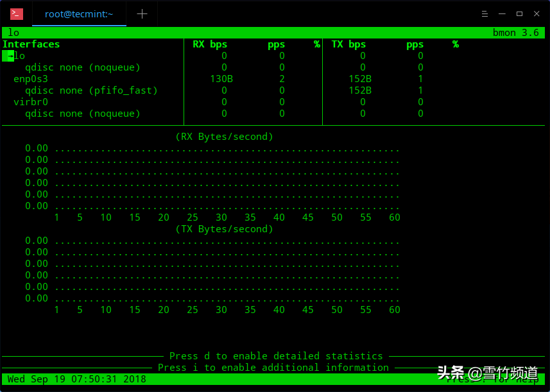The image size is (550, 392).
Task: Click 'Press d to enable detailed statistics'
Action: 276,355
